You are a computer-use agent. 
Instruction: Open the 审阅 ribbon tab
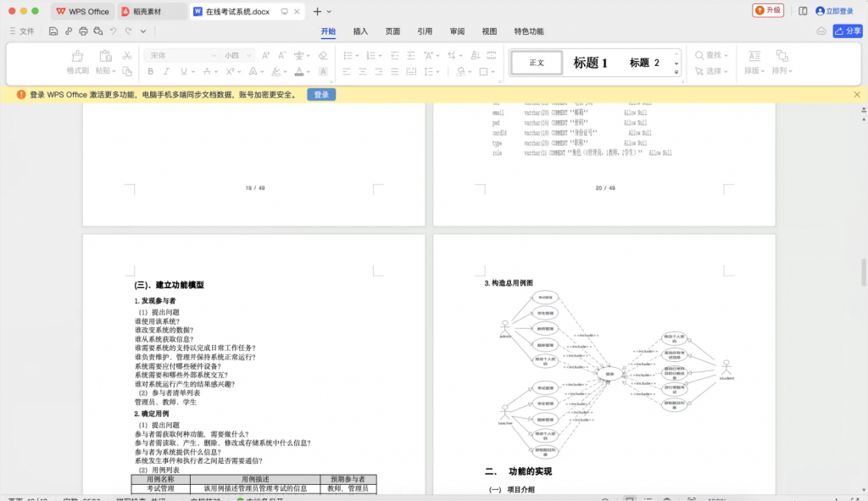(457, 31)
